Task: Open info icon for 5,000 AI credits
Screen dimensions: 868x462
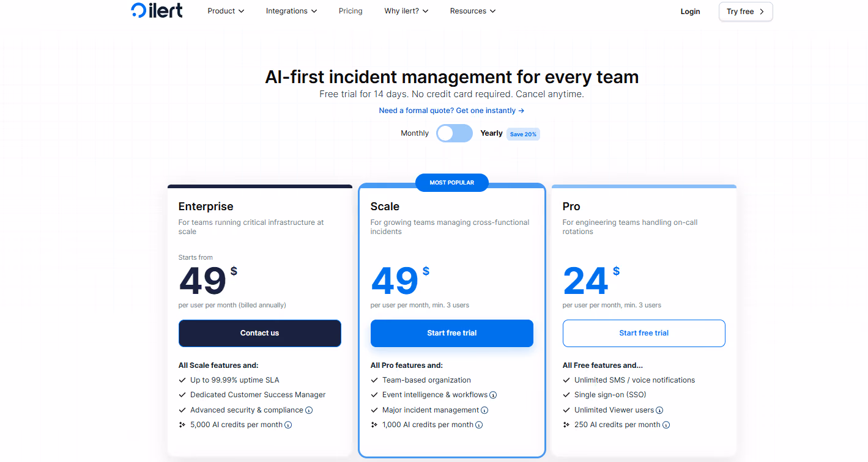Action: [288, 425]
